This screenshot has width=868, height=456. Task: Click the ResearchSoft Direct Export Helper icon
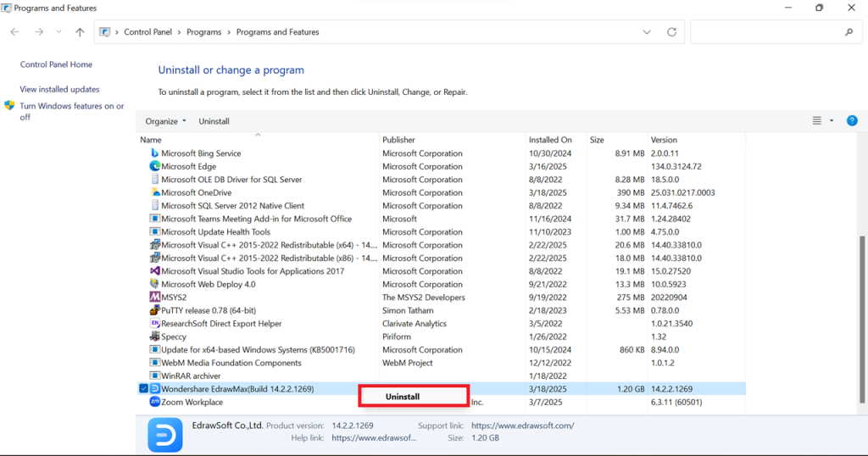pyautogui.click(x=155, y=323)
